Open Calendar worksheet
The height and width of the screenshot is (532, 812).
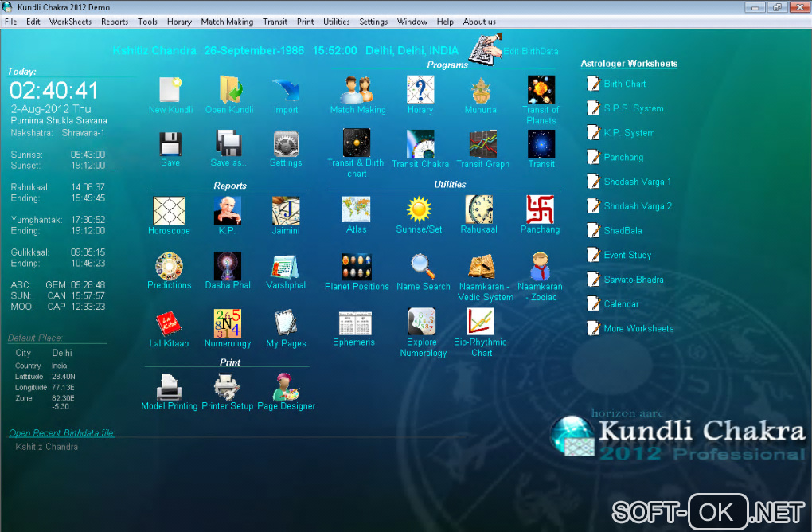[x=622, y=304]
